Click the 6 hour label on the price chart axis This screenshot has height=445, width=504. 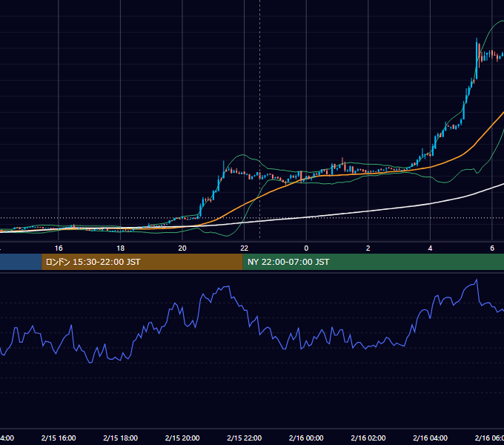pyautogui.click(x=492, y=248)
